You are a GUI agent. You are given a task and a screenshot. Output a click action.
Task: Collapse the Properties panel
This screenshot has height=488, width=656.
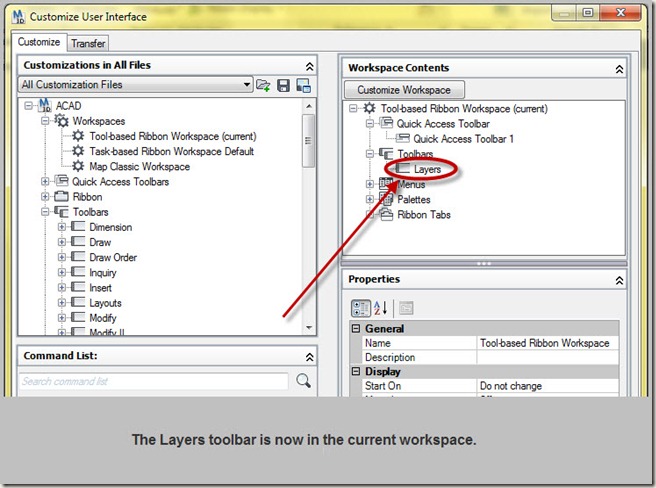coord(619,280)
